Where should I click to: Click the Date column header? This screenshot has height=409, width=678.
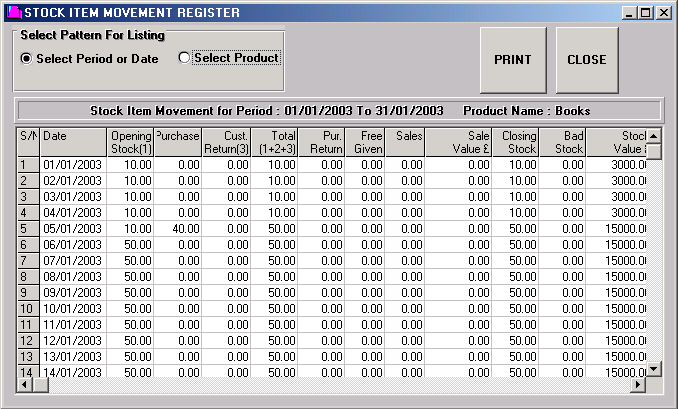[x=72, y=142]
